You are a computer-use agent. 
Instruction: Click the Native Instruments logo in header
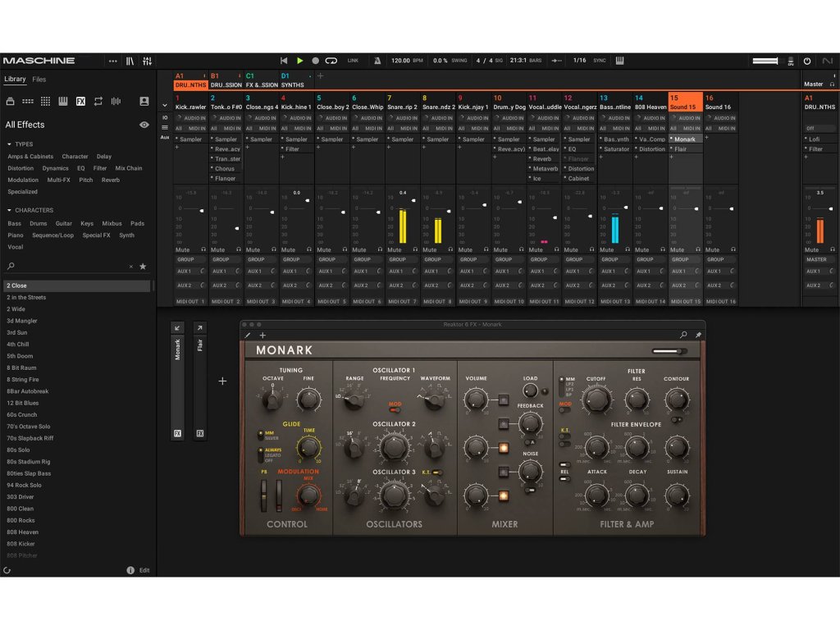[x=828, y=61]
